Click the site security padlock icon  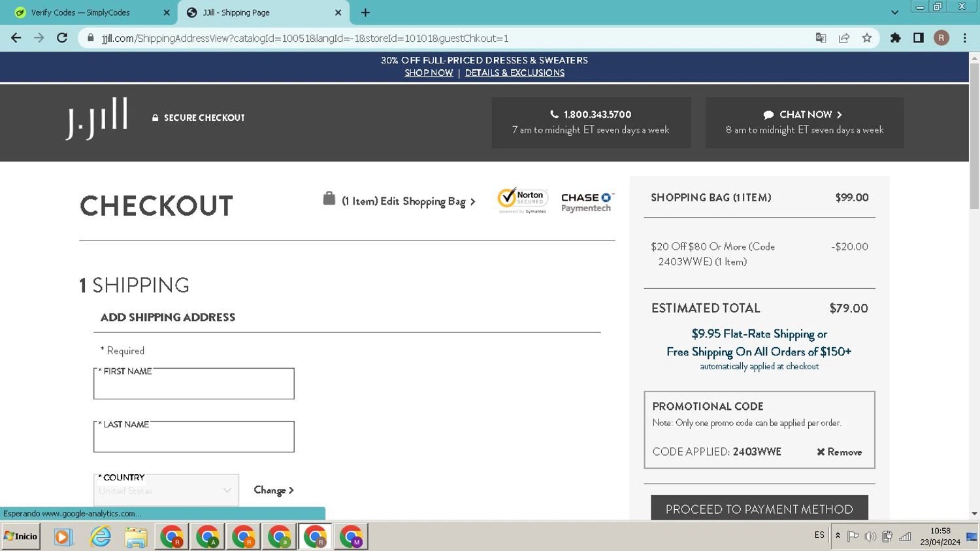pyautogui.click(x=91, y=38)
